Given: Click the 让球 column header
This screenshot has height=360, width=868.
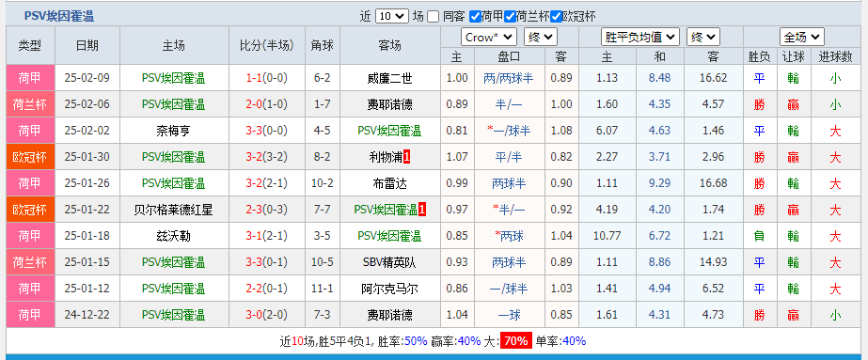Looking at the screenshot, I should (x=794, y=56).
